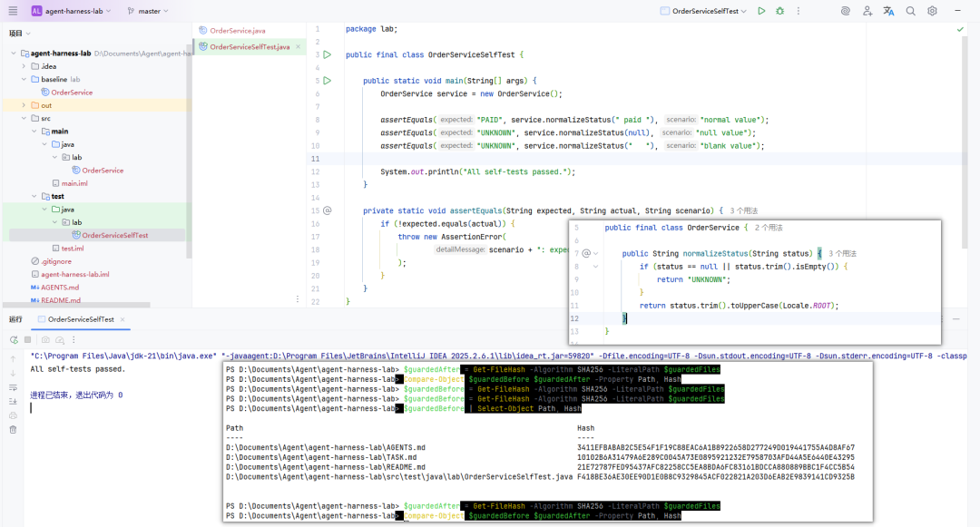Open main.iml in project tree
The image size is (980, 527).
click(x=69, y=183)
